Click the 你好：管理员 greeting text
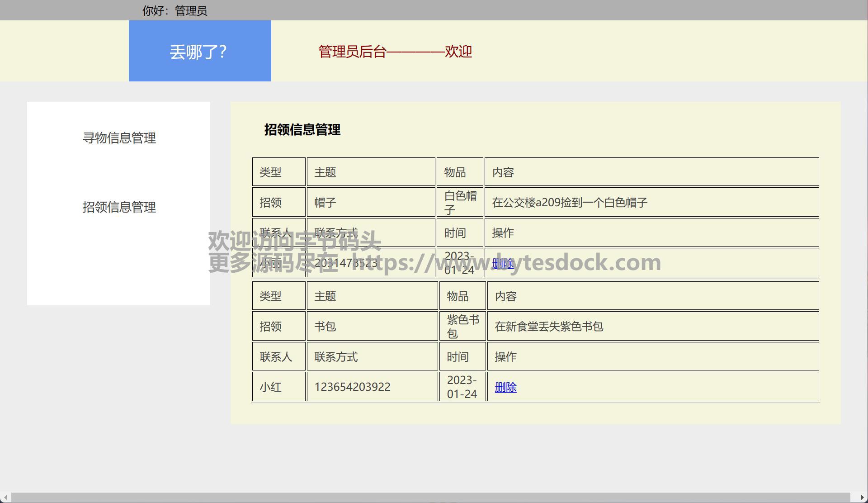 tap(175, 10)
